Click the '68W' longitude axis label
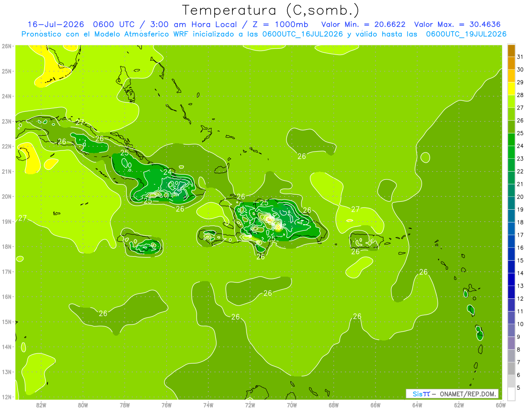Image resolution: width=532 pixels, height=411 pixels. point(334,405)
